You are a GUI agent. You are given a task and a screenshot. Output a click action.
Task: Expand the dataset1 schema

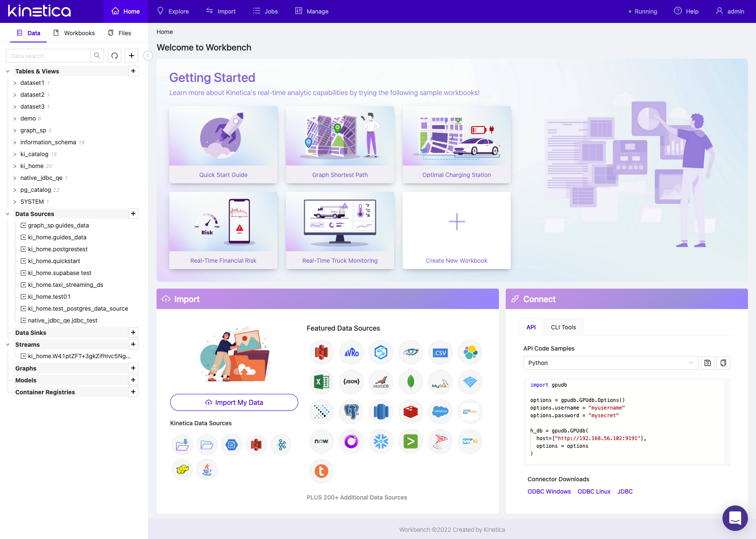(x=15, y=83)
